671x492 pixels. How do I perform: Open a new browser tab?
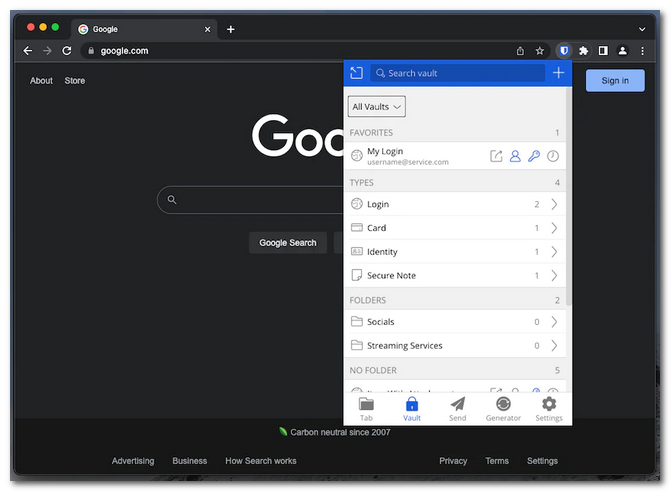coord(231,29)
